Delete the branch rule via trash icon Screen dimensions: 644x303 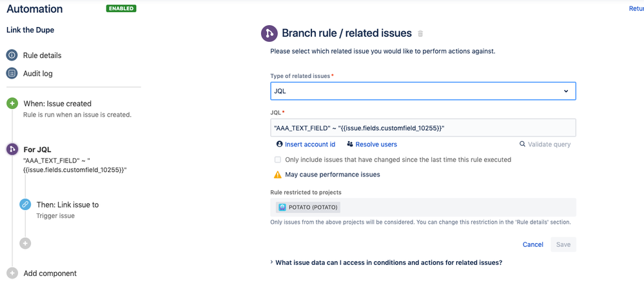421,34
